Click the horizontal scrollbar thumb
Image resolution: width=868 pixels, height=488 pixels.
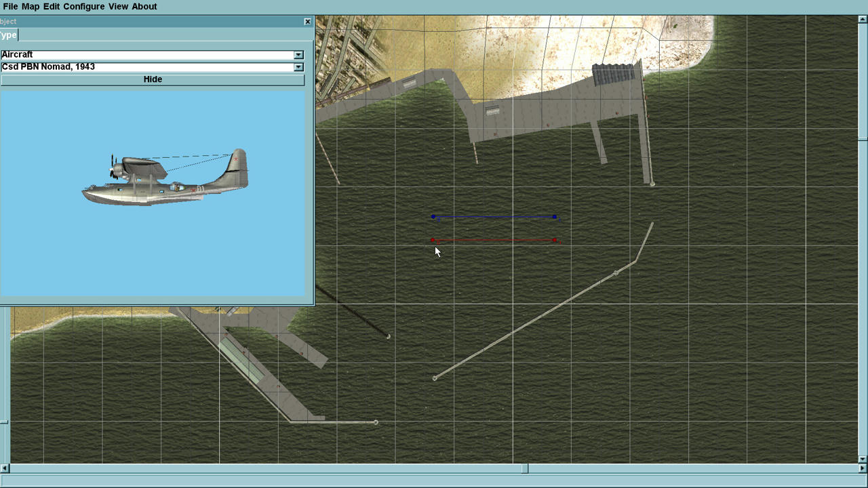(524, 468)
